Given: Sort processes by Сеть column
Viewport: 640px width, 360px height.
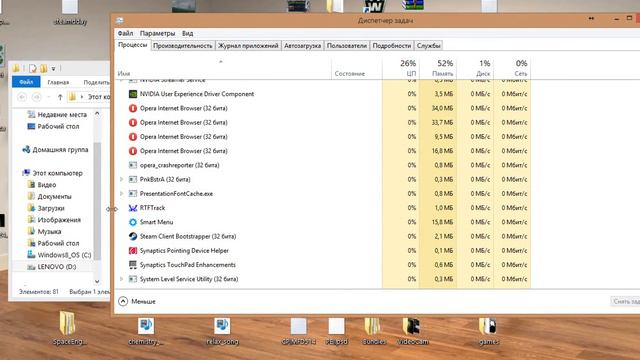Looking at the screenshot, I should tap(512, 68).
